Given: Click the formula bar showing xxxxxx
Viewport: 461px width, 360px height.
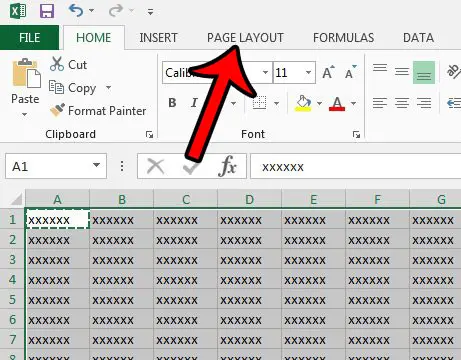Looking at the screenshot, I should click(x=355, y=166).
